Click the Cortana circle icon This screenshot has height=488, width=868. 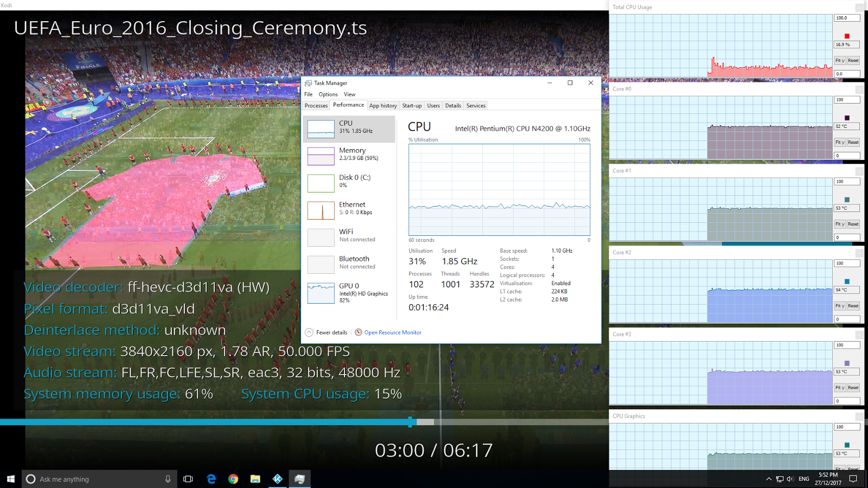click(x=31, y=479)
